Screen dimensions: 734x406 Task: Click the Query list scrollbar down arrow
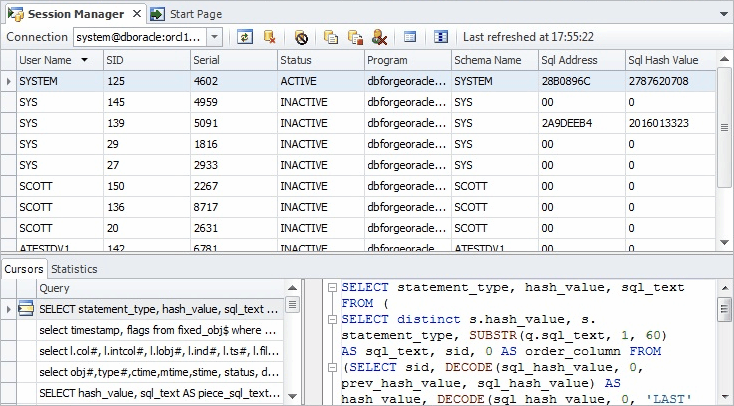pyautogui.click(x=292, y=396)
